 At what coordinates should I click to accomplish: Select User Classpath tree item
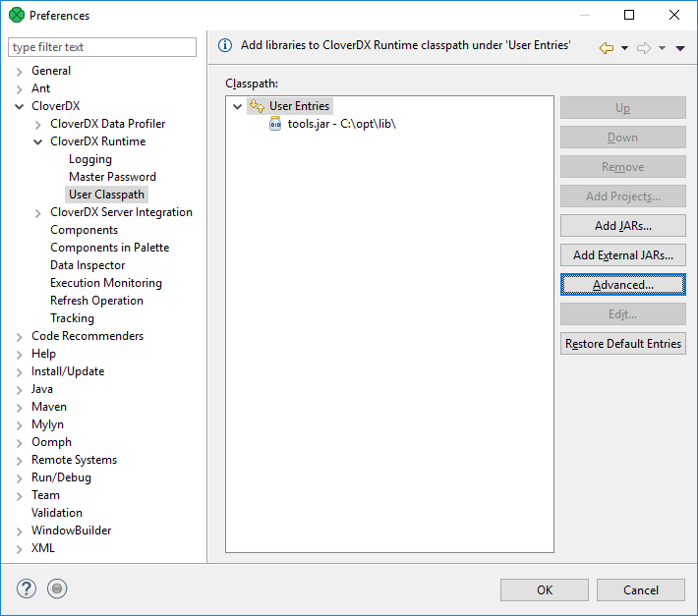pyautogui.click(x=106, y=195)
